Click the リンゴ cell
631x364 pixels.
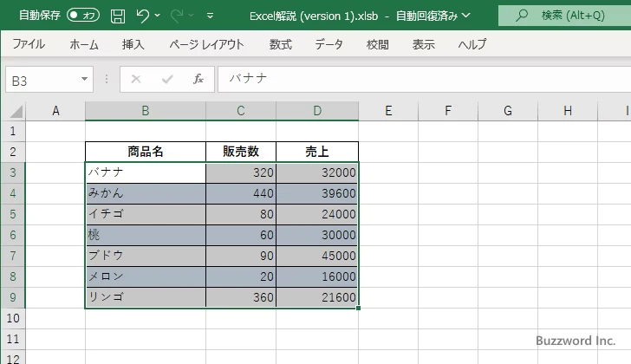(x=146, y=297)
